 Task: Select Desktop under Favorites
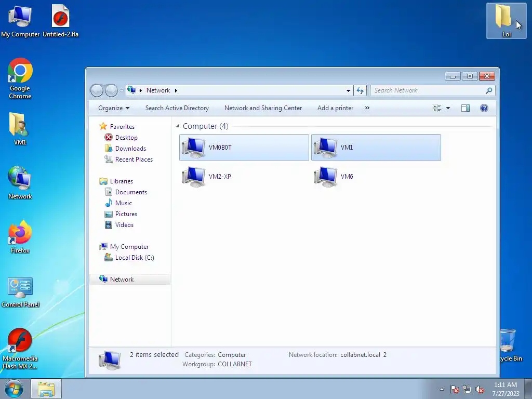126,137
